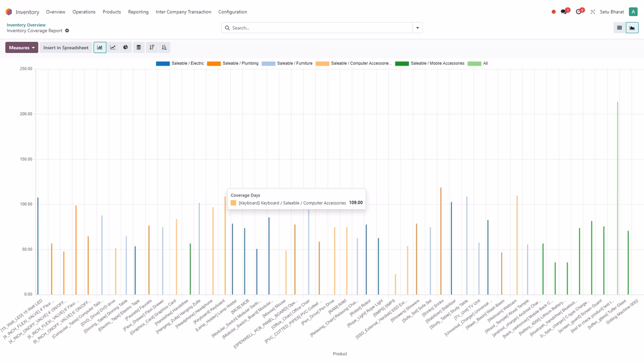Toggle Saleable / Mobile Accessories legend series
Image resolution: width=644 pixels, height=362 pixels.
(430, 63)
